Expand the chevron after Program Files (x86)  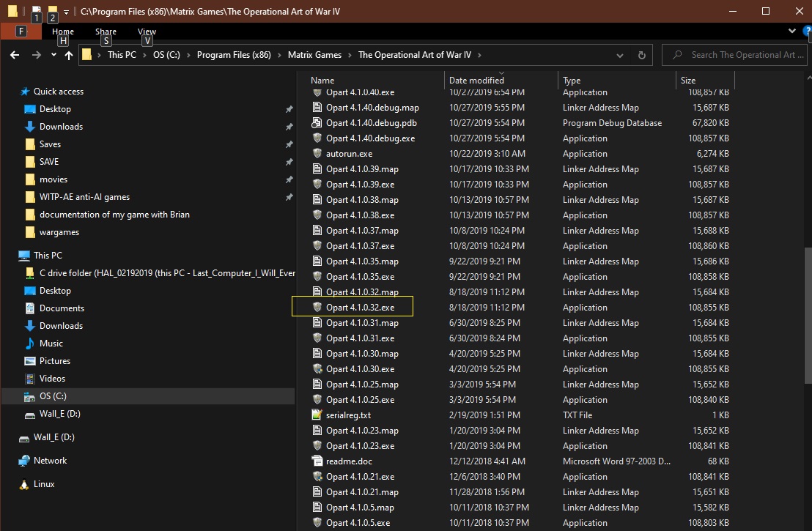pyautogui.click(x=279, y=55)
